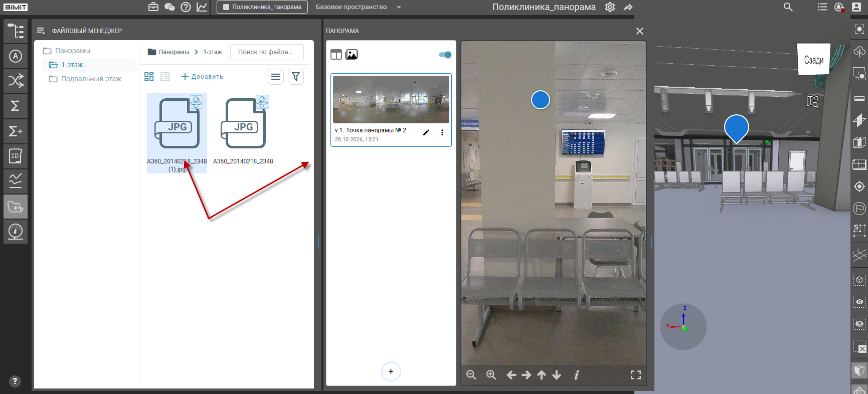Click the file search input field
868x394 pixels.
pos(267,52)
